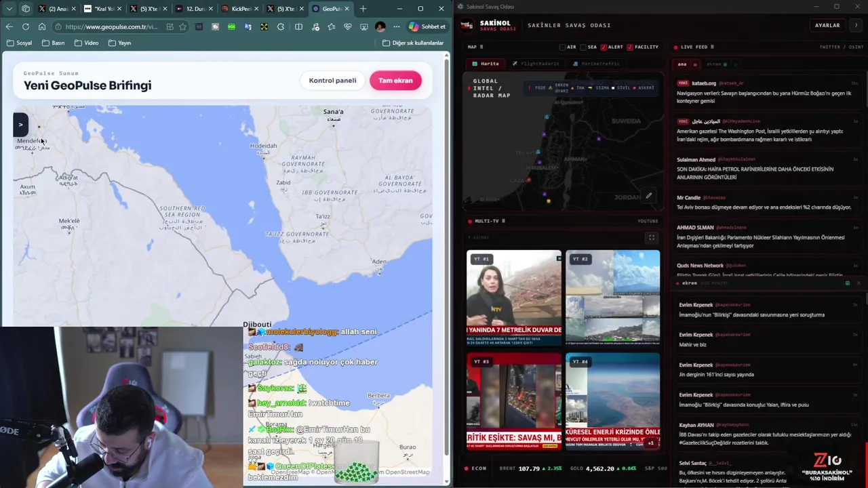Select the 'ana' feed tab
Viewport: 868px width, 488px height.
(x=684, y=64)
